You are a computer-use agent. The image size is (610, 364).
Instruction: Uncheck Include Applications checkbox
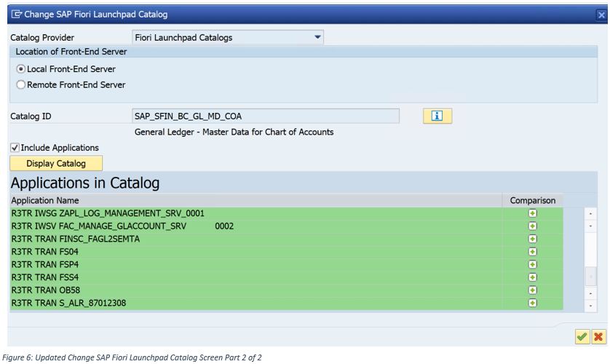pyautogui.click(x=15, y=148)
